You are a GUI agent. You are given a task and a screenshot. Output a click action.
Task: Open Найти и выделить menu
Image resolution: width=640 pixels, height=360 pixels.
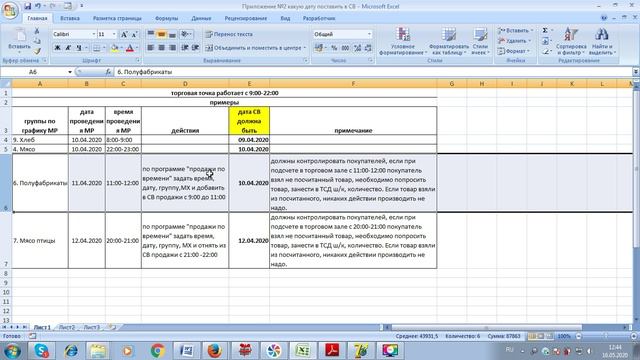point(601,41)
